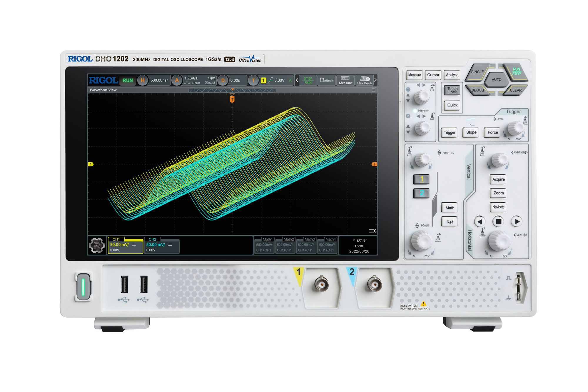The width and height of the screenshot is (588, 392).
Task: Click the Cursor key
Action: pos(433,75)
